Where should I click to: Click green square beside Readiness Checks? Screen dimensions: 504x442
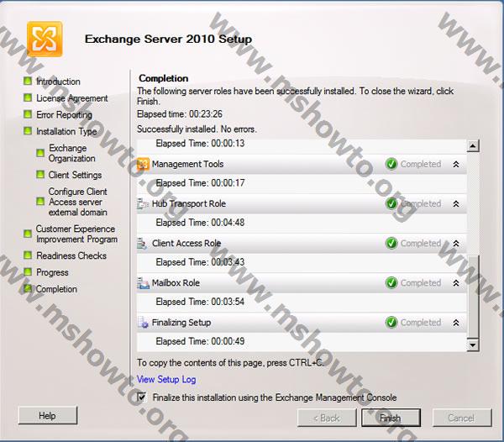click(x=28, y=255)
